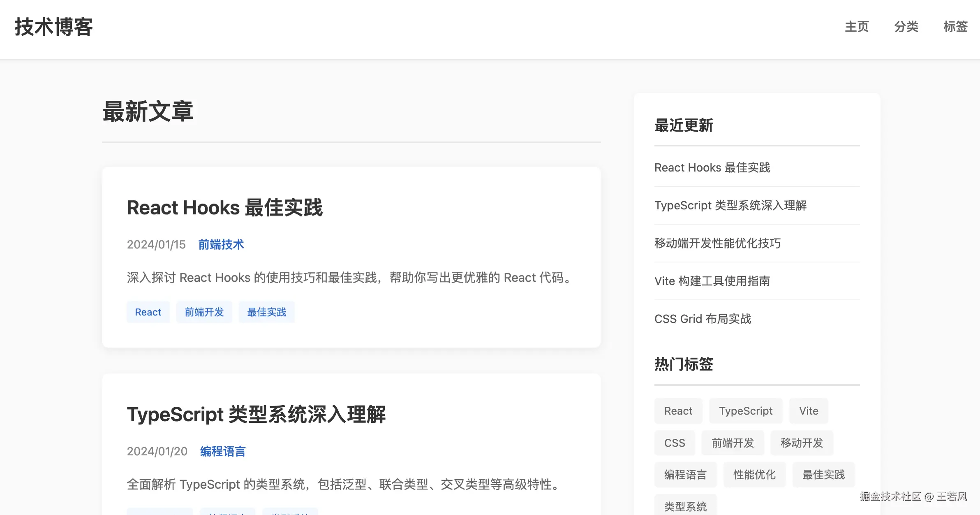Open sidebar link Vite 构建工具使用指南
The width and height of the screenshot is (980, 515).
point(712,281)
